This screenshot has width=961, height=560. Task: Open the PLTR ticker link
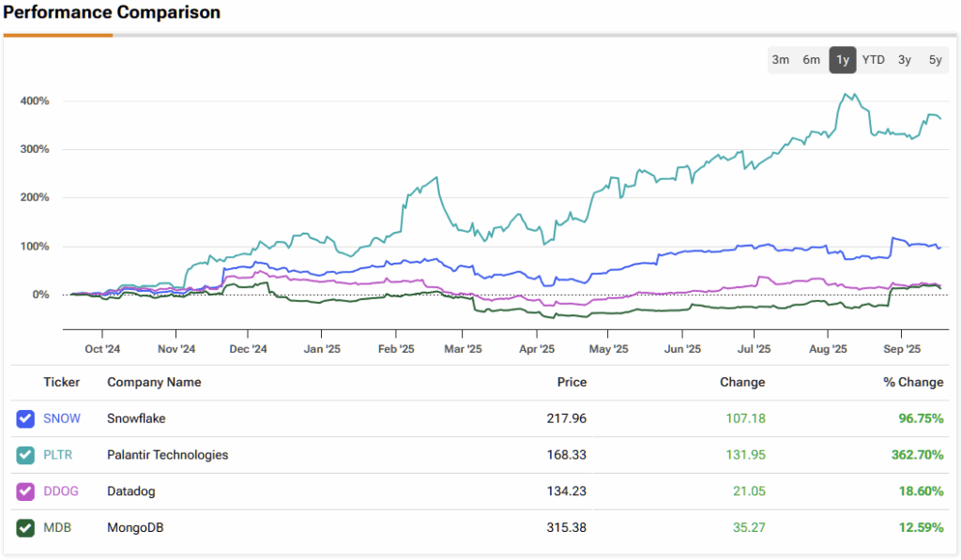(x=58, y=455)
